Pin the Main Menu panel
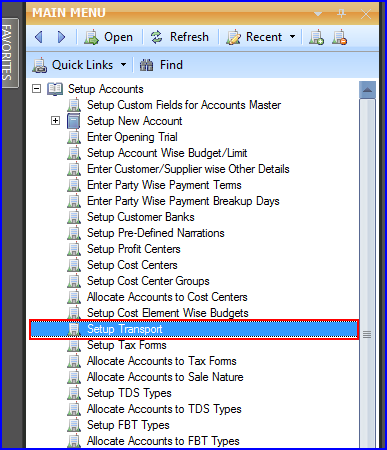Image resolution: width=387 pixels, height=450 pixels. click(x=341, y=14)
